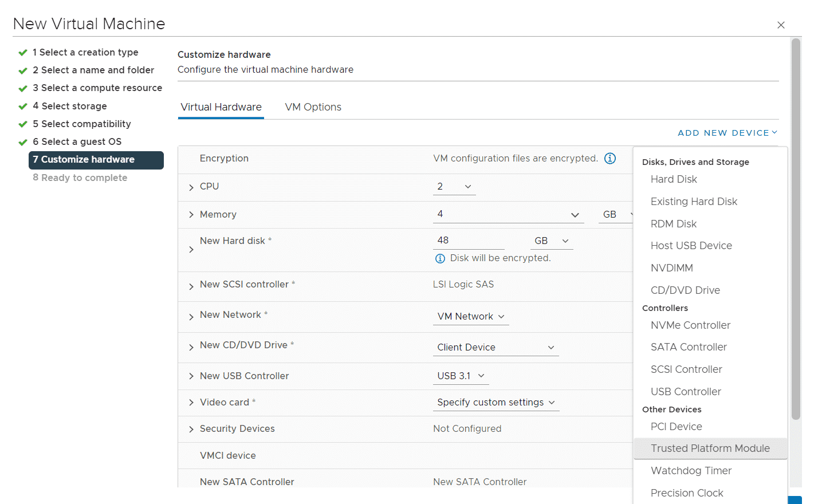
Task: Expand the Video card row
Action: (191, 403)
